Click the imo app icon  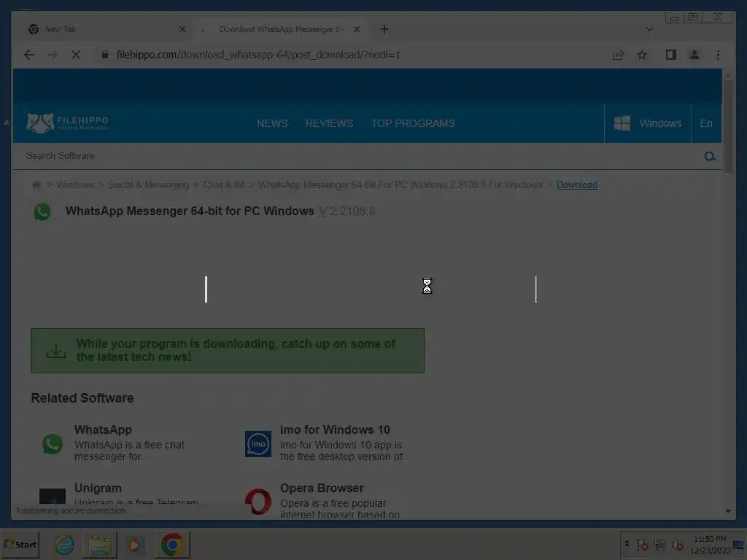pyautogui.click(x=258, y=444)
